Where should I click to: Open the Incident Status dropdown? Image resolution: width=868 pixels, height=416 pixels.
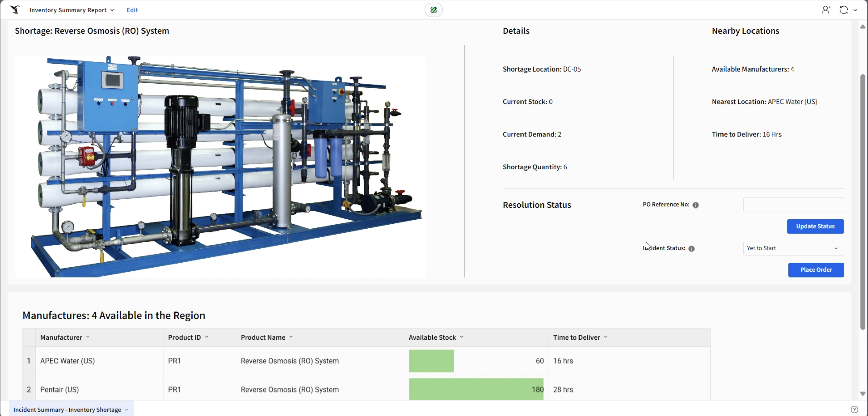pos(793,248)
